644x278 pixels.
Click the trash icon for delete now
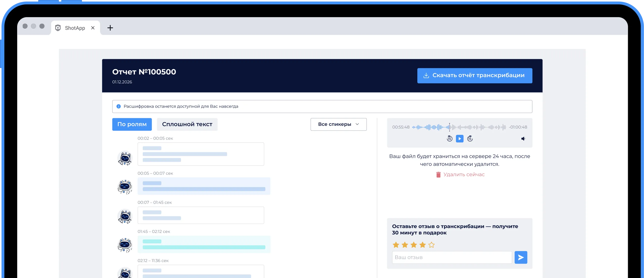(x=438, y=174)
